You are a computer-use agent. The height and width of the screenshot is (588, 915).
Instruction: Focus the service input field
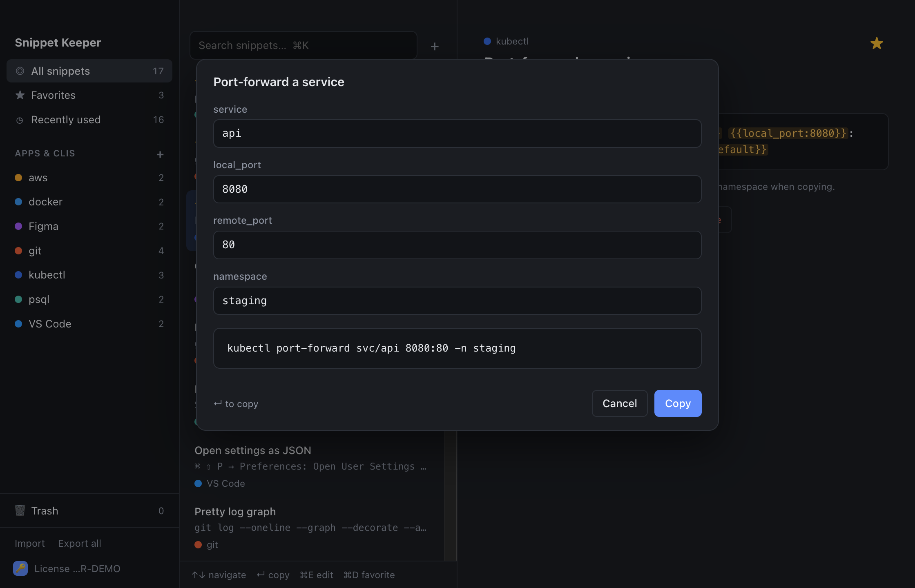tap(457, 134)
